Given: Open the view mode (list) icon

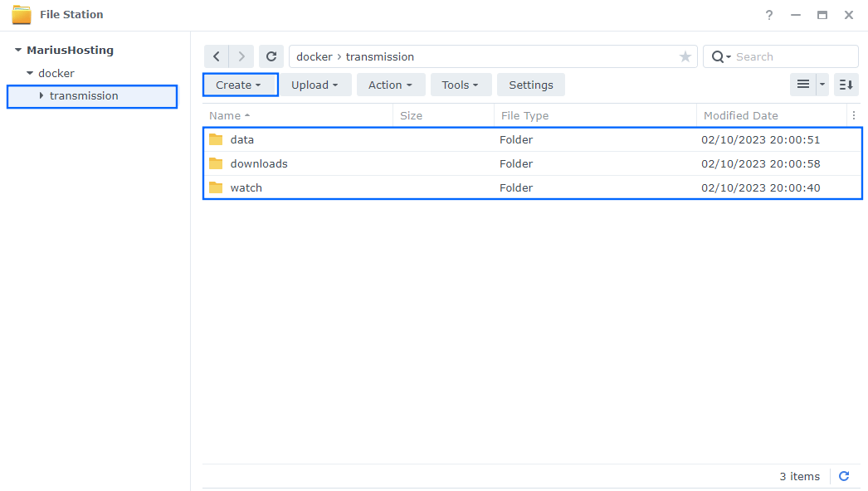Looking at the screenshot, I should coord(802,84).
